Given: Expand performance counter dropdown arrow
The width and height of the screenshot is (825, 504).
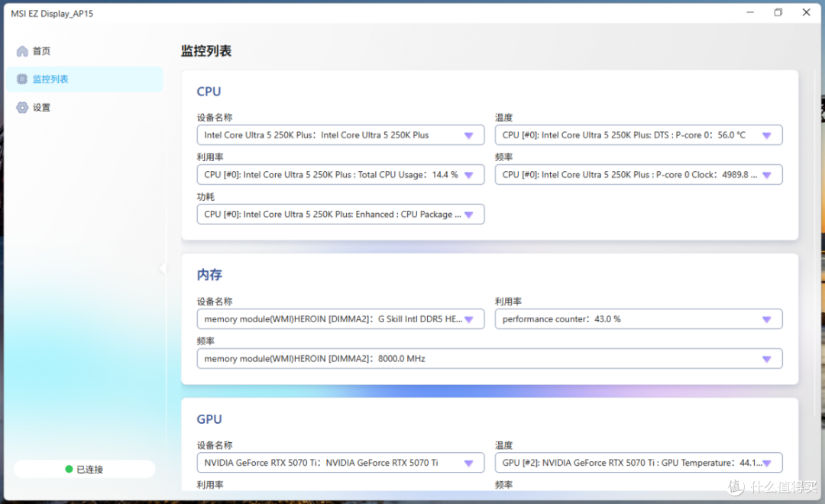Looking at the screenshot, I should click(x=767, y=319).
